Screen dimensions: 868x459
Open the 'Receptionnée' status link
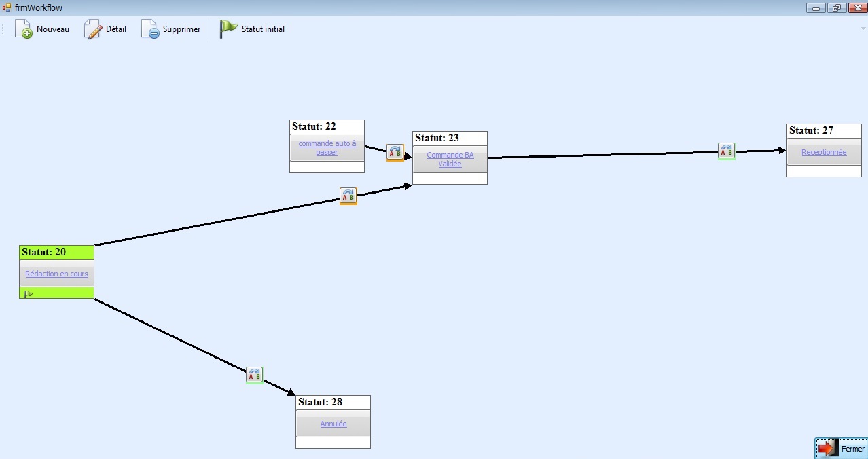(x=823, y=152)
